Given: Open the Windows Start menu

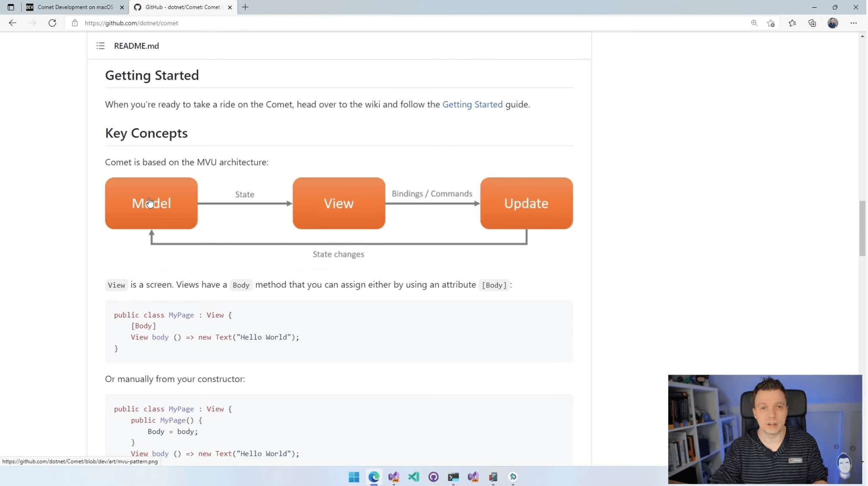Looking at the screenshot, I should 354,477.
